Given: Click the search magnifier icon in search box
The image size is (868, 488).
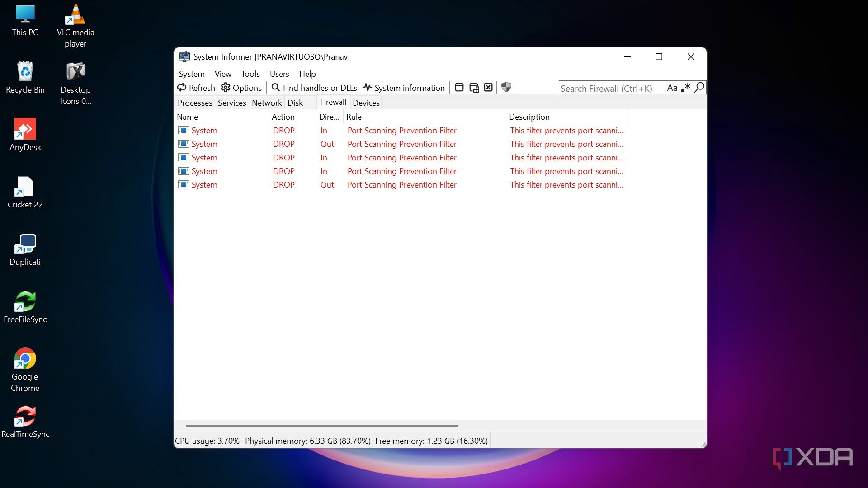Looking at the screenshot, I should tap(699, 87).
